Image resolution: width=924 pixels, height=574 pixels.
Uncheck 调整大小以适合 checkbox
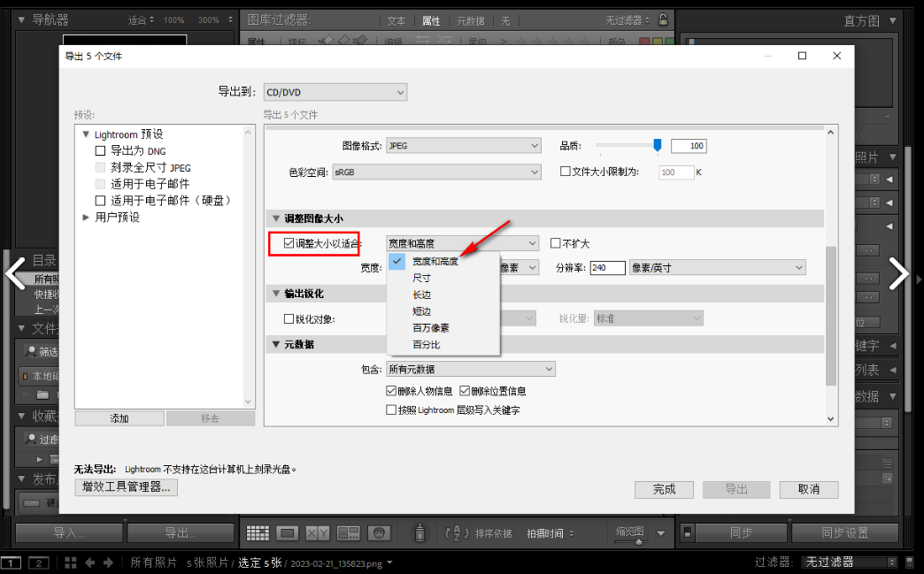(x=289, y=243)
